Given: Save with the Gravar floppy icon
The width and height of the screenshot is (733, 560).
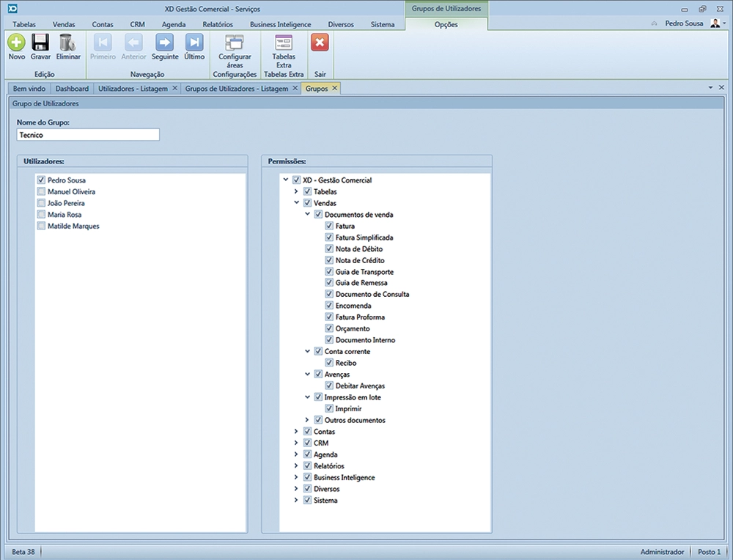Looking at the screenshot, I should tap(40, 43).
